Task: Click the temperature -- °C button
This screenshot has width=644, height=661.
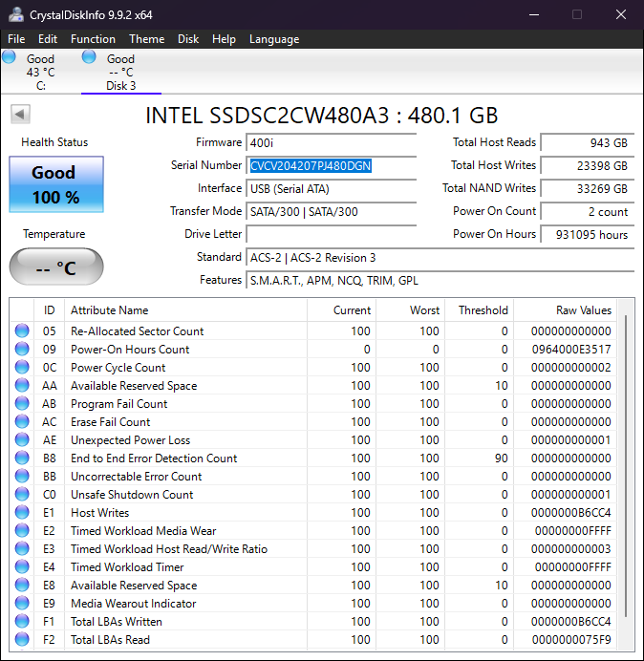Action: (x=56, y=267)
